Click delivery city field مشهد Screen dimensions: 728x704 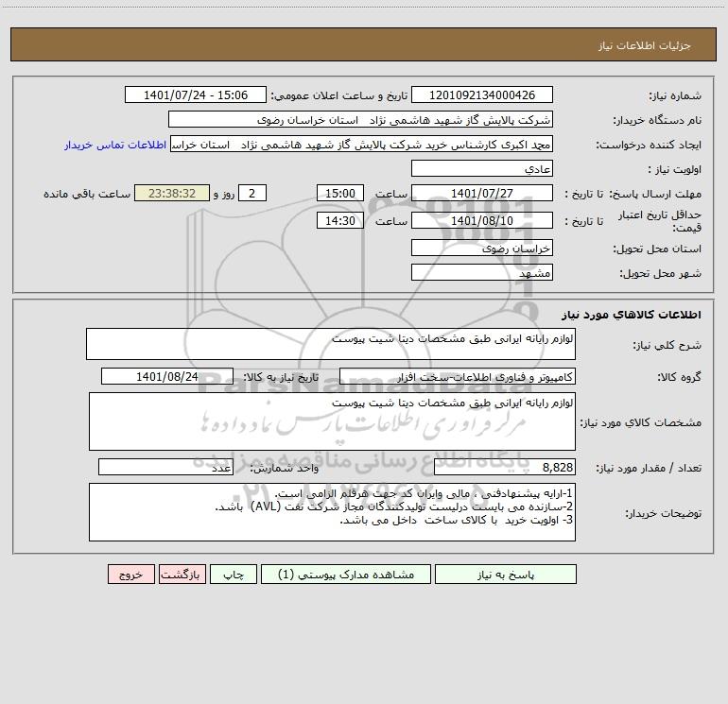coord(482,272)
